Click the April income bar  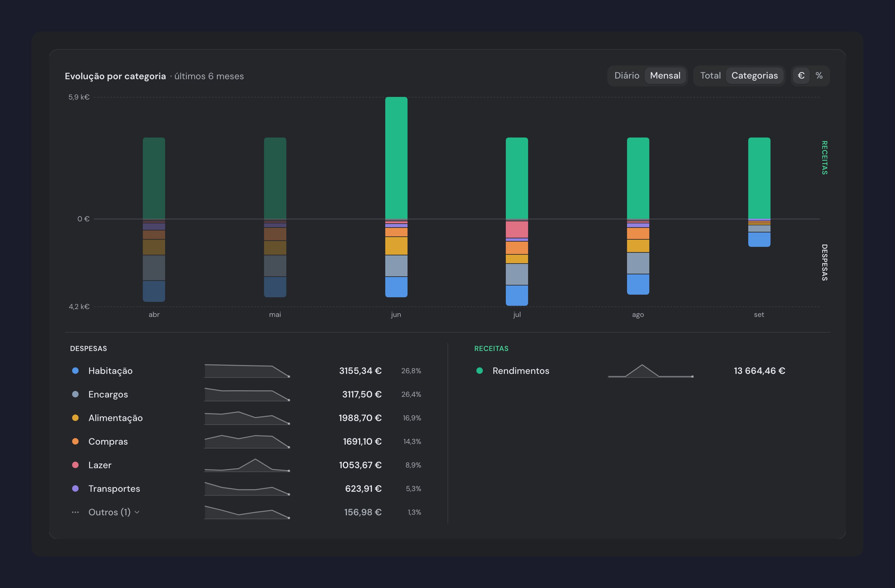point(154,178)
